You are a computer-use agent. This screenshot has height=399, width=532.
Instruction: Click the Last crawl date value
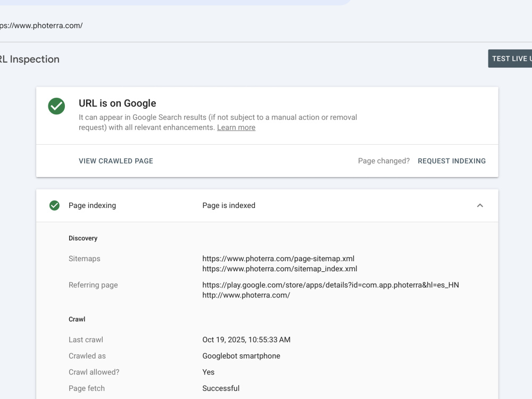(x=246, y=339)
